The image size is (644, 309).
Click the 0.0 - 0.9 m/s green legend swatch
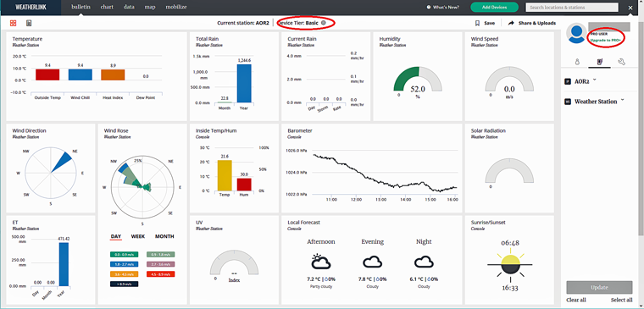tap(125, 255)
